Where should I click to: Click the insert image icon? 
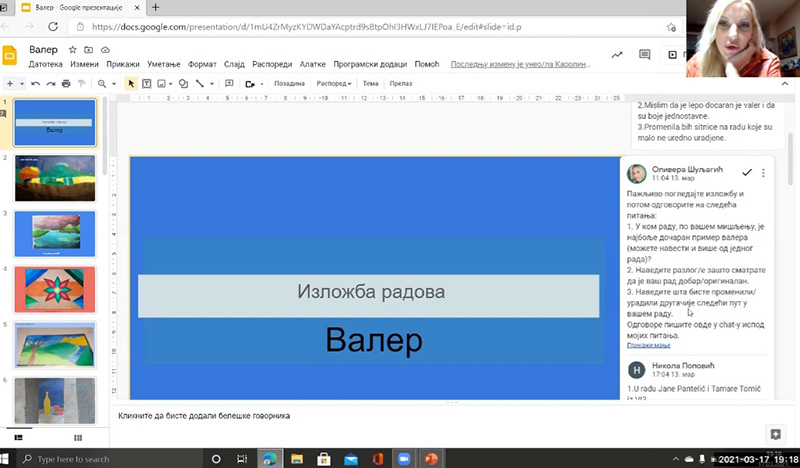(161, 83)
